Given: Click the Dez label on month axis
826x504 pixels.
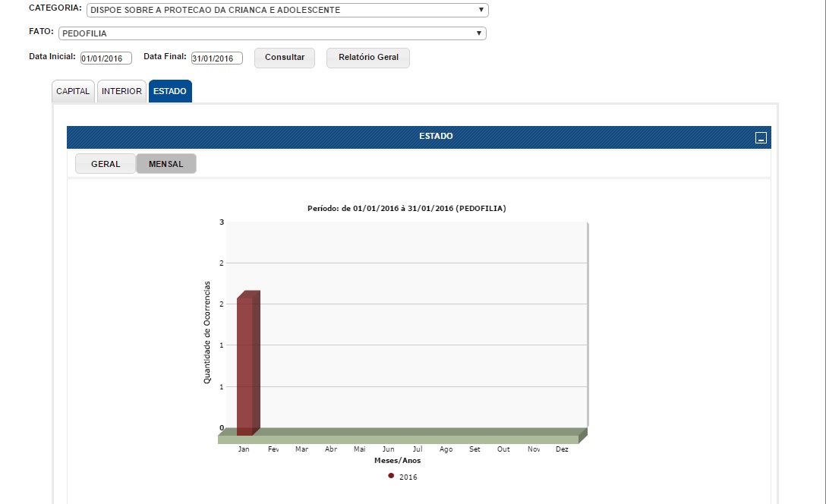Looking at the screenshot, I should (562, 449).
